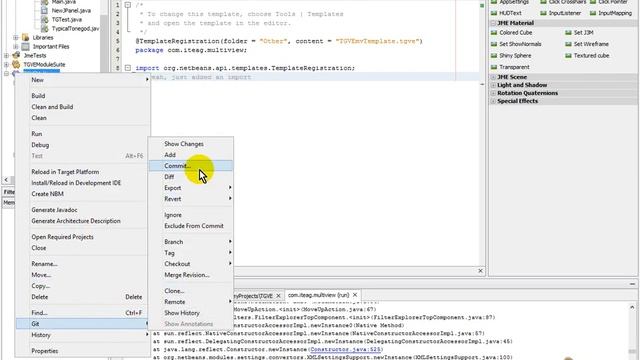This screenshot has height=360, width=640.
Task: Open the History submenu
Action: click(83, 335)
